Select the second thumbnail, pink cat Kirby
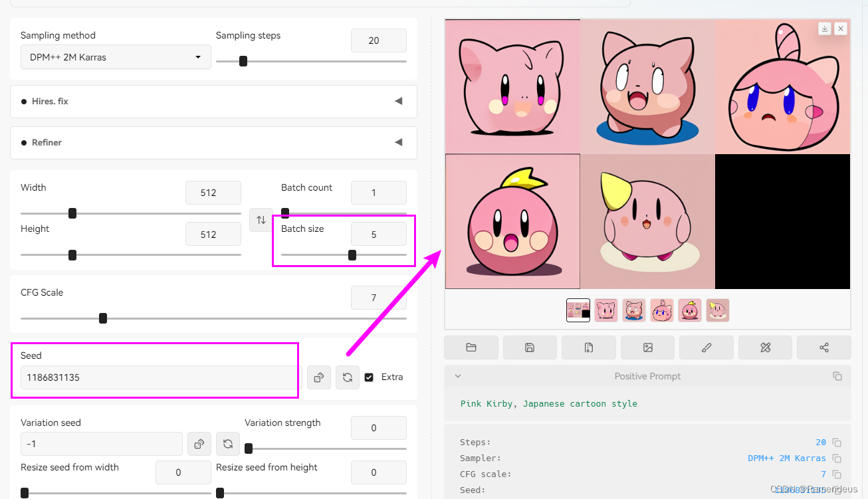Image resolution: width=868 pixels, height=499 pixels. pyautogui.click(x=606, y=310)
